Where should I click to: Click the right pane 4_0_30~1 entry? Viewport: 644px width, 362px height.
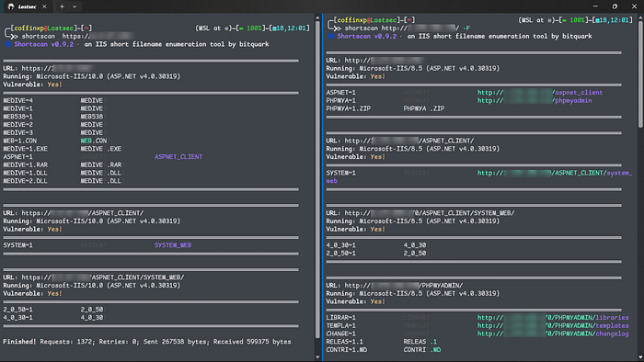(341, 245)
